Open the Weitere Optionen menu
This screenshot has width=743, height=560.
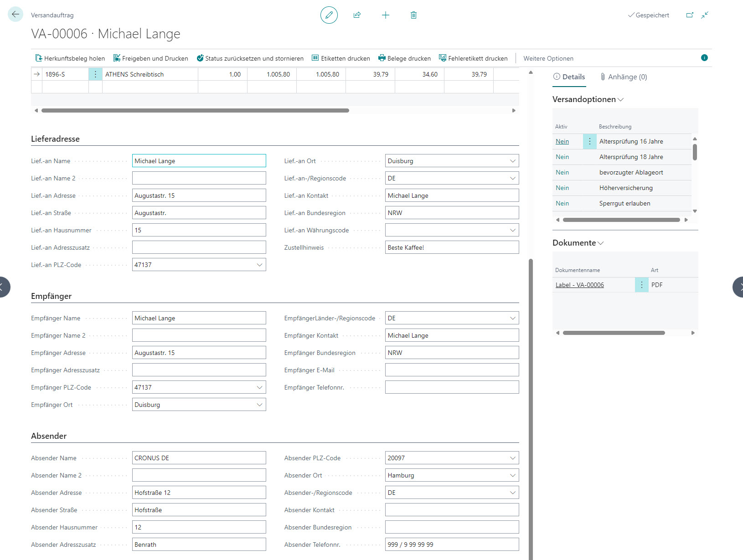pos(548,58)
